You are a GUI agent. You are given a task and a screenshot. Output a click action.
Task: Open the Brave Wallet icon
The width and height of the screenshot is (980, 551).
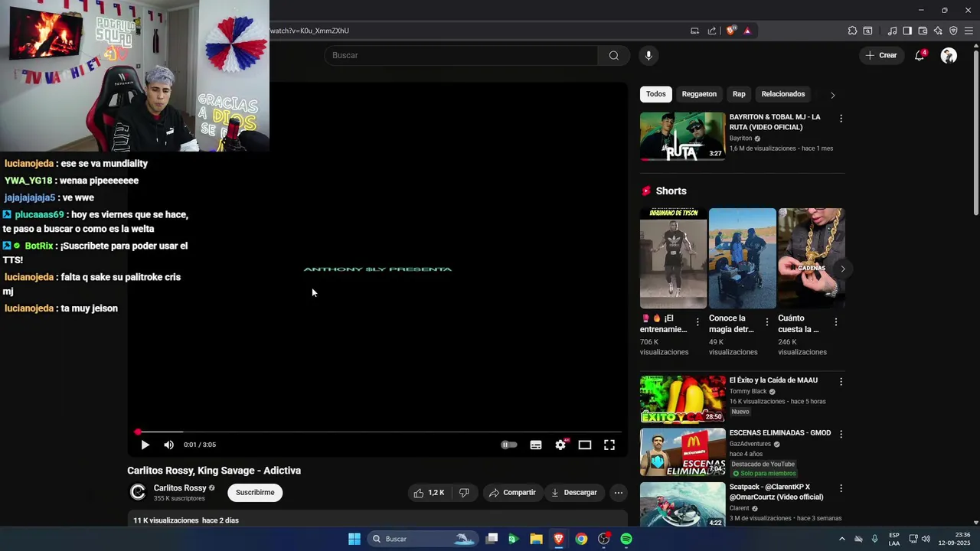click(923, 31)
